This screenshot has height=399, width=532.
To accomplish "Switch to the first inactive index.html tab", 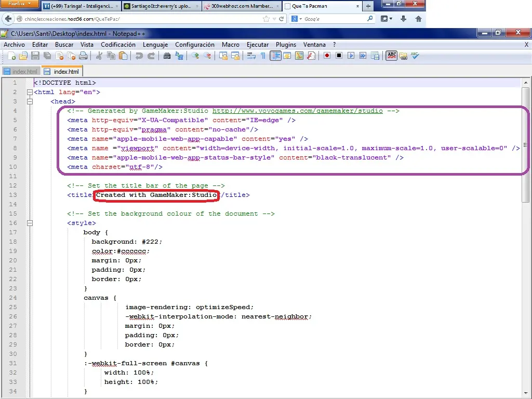I will pos(21,72).
